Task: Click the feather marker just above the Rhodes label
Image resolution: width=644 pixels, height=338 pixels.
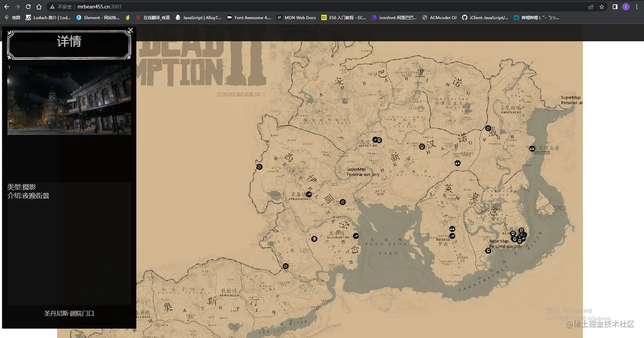Action: click(x=452, y=235)
